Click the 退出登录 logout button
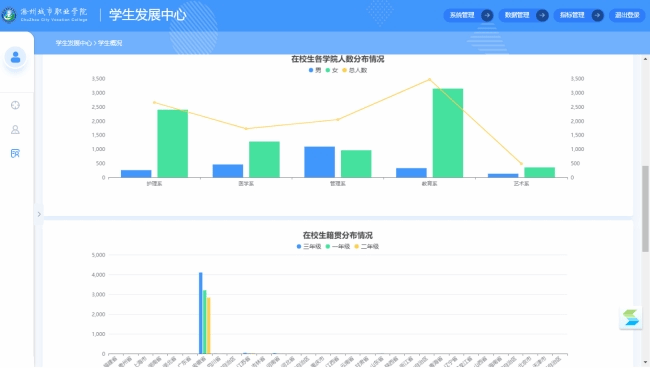Image resolution: width=650 pixels, height=368 pixels. tap(627, 15)
